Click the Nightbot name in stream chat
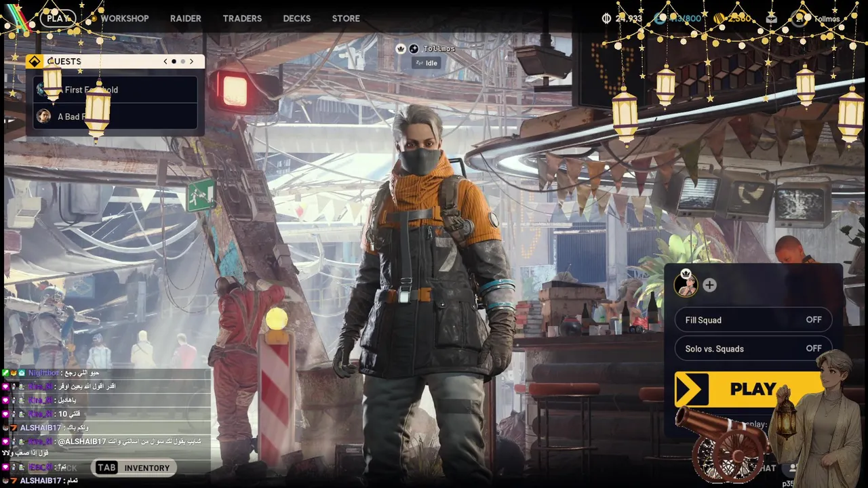The image size is (868, 488). click(x=43, y=373)
